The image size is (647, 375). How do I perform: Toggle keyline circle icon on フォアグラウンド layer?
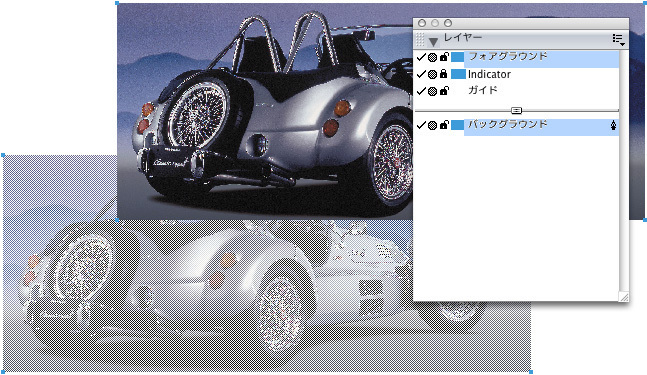click(x=432, y=57)
